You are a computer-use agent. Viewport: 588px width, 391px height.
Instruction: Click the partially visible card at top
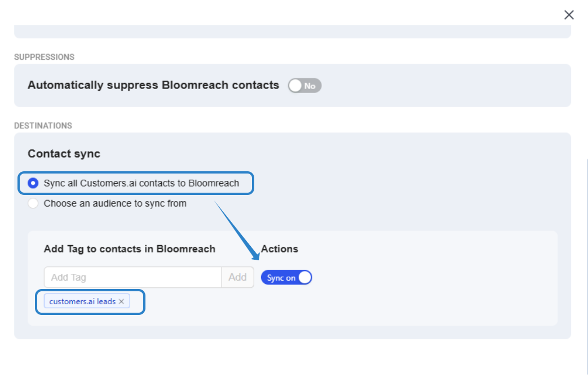(292, 32)
